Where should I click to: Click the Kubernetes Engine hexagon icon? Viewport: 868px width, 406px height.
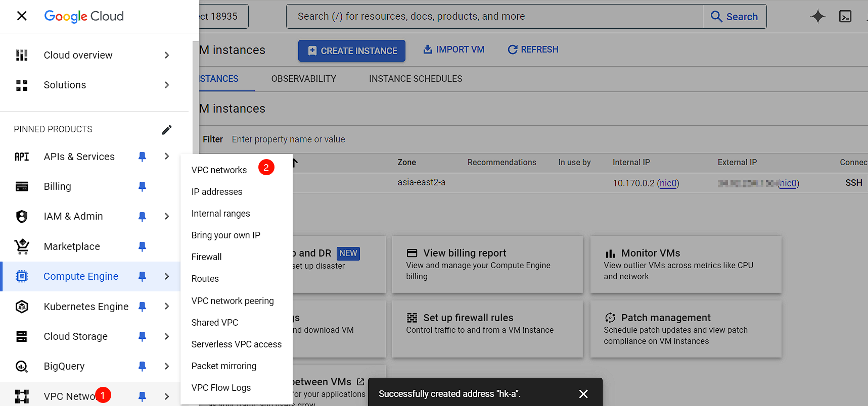pyautogui.click(x=22, y=307)
